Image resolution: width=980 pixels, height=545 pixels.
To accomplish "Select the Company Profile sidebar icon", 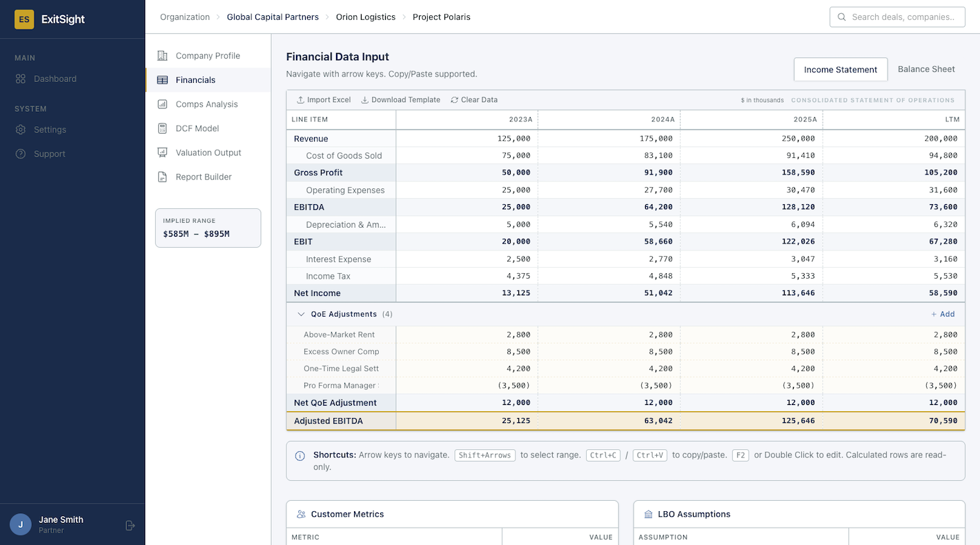I will (x=161, y=55).
